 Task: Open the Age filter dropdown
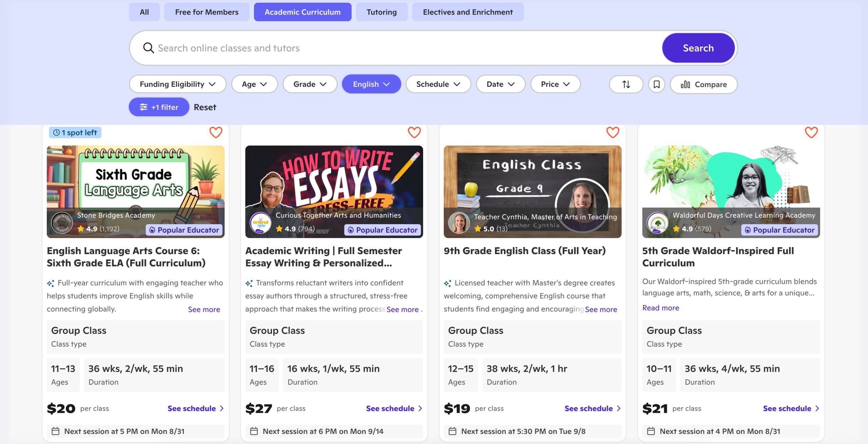[x=254, y=84]
